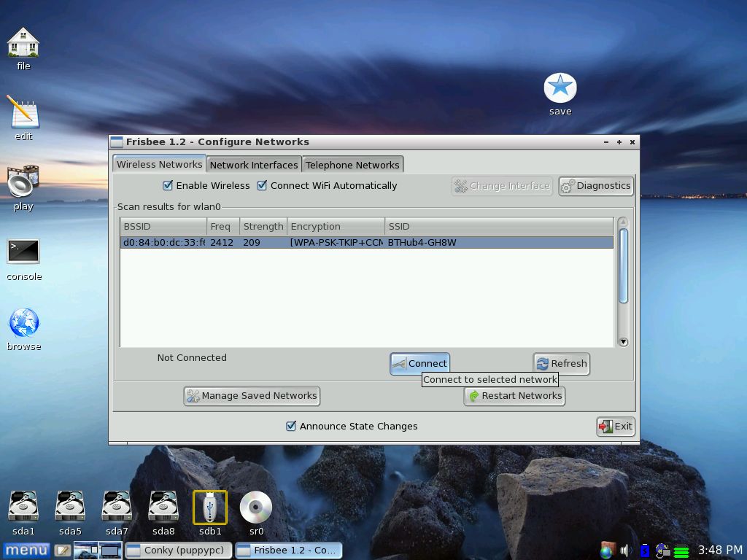The width and height of the screenshot is (747, 560).
Task: Open the file manager desktop icon
Action: (23, 43)
